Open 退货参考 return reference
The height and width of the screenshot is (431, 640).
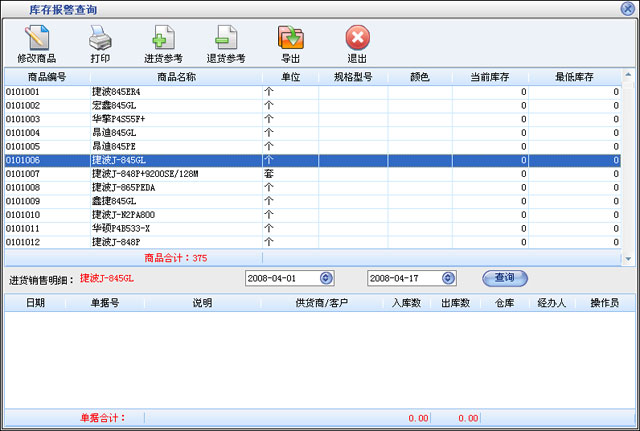tap(226, 44)
